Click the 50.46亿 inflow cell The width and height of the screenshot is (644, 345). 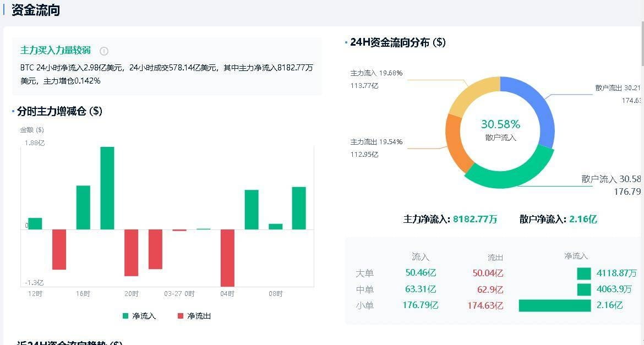point(421,273)
